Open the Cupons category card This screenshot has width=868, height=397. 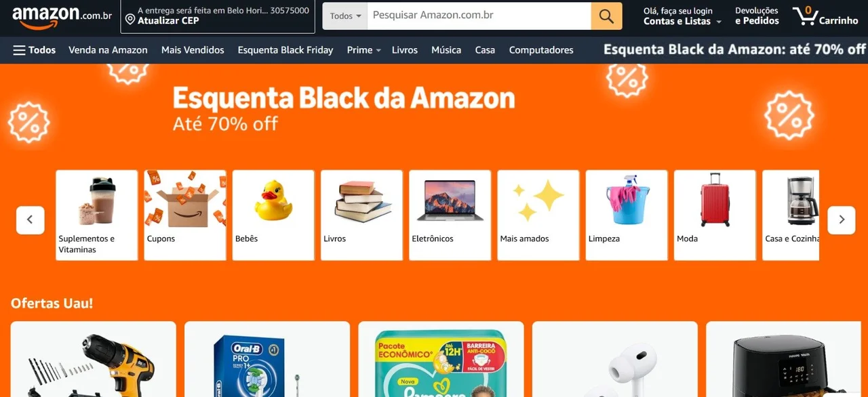pos(185,215)
